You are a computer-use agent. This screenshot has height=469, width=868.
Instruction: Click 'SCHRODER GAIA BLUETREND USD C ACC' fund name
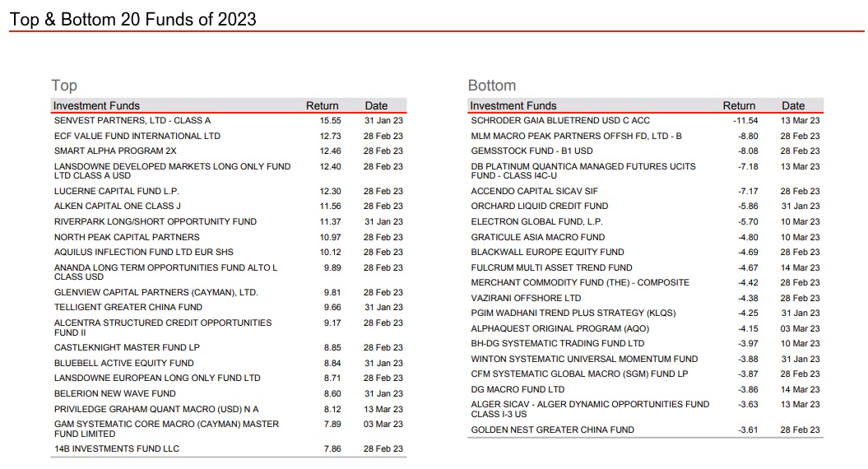[560, 120]
